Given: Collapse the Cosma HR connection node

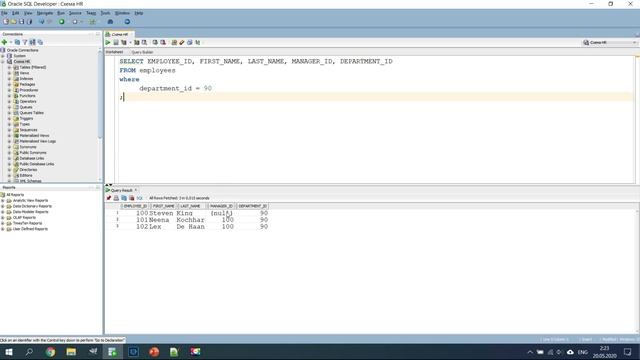Looking at the screenshot, I should [3, 62].
